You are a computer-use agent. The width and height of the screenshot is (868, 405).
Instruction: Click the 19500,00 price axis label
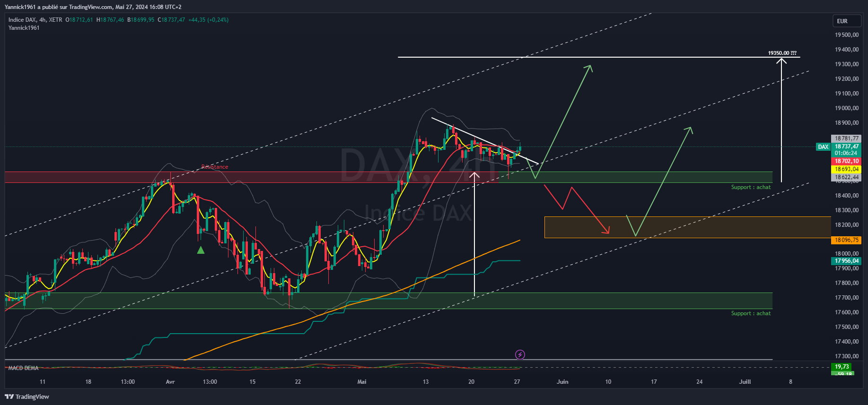(x=847, y=35)
